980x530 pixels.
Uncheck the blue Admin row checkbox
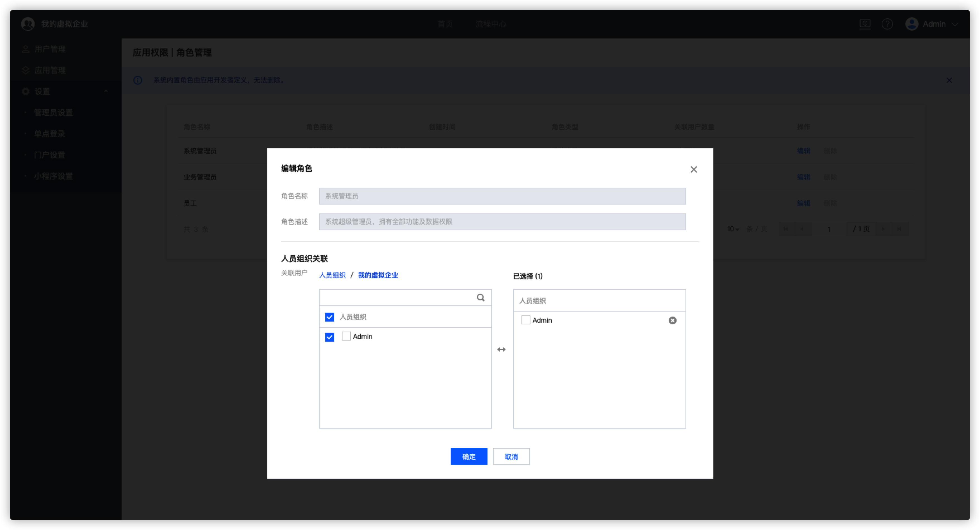(x=329, y=337)
